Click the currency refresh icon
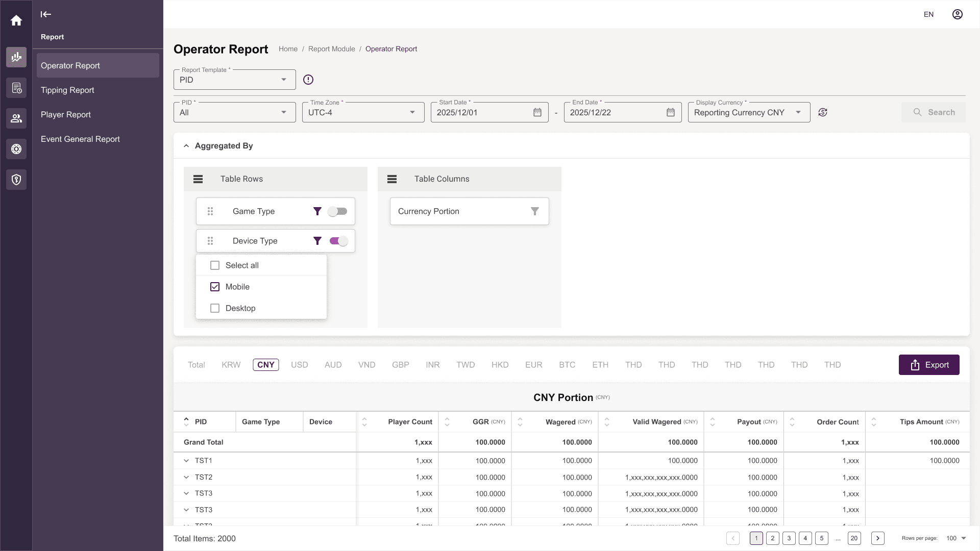The width and height of the screenshot is (980, 551). pyautogui.click(x=823, y=112)
